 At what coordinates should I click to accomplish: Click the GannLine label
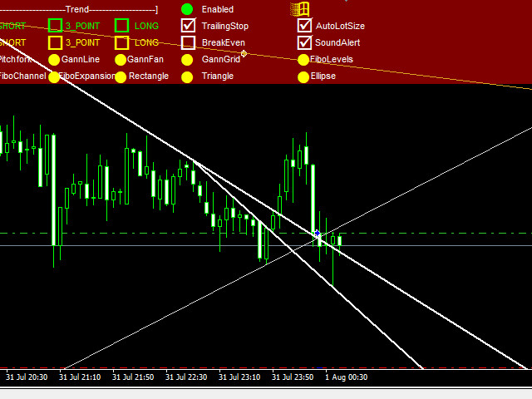click(81, 59)
